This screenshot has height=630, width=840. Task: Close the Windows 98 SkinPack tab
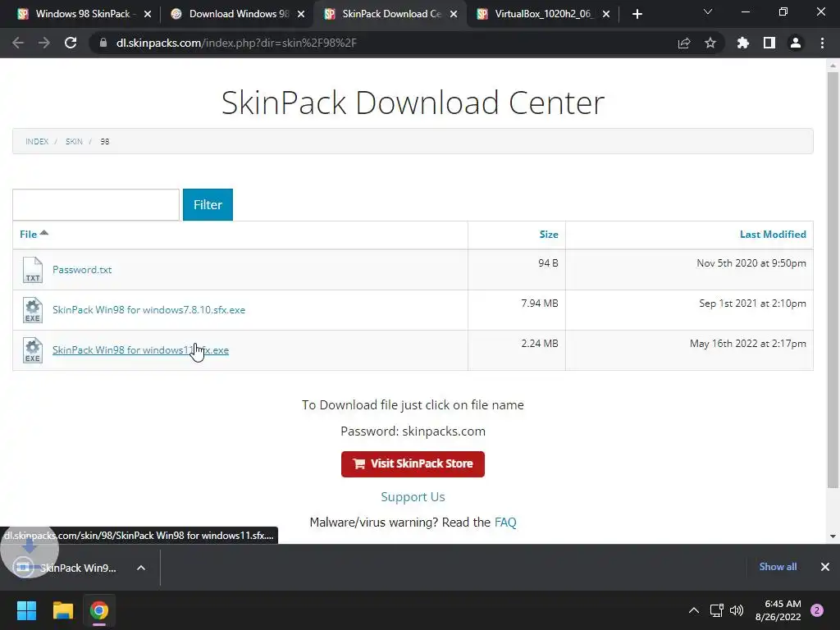pyautogui.click(x=148, y=14)
